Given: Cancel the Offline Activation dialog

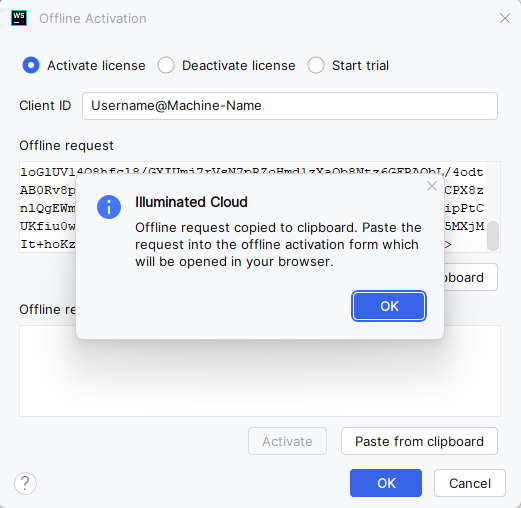Looking at the screenshot, I should pos(470,483).
